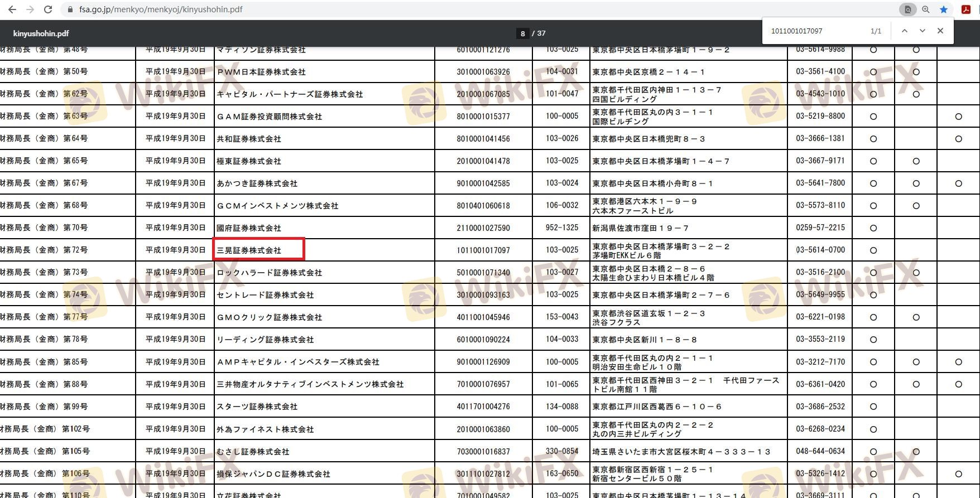This screenshot has height=498, width=980.
Task: Click the 1/1 find match counter
Action: click(x=876, y=31)
